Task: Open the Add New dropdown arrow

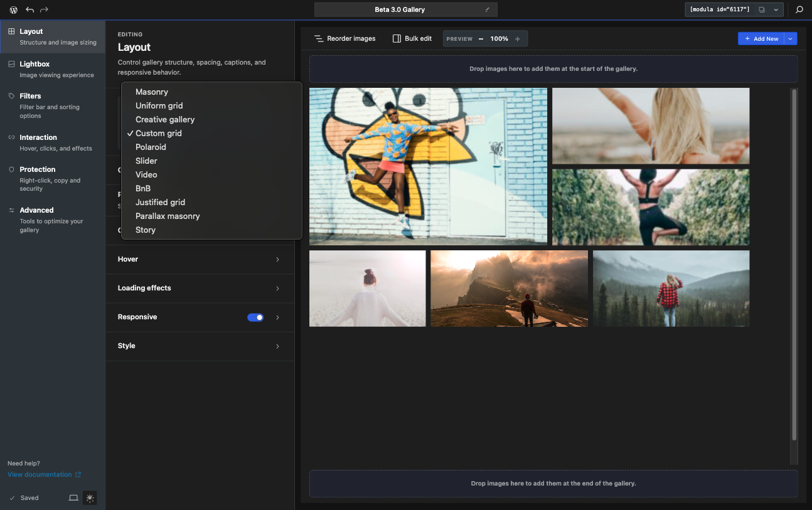Action: 791,39
